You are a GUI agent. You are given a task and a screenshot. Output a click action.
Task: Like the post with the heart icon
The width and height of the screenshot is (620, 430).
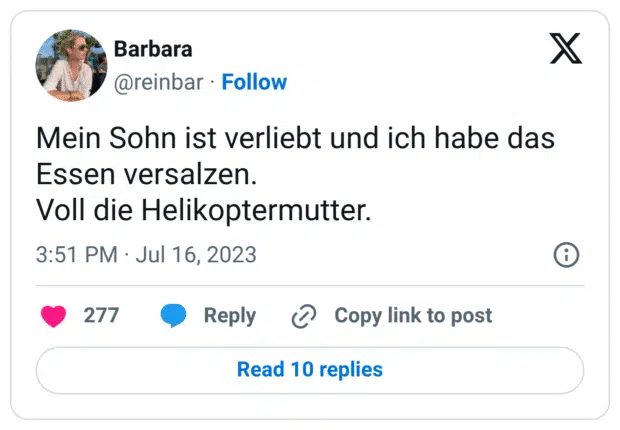(x=53, y=316)
